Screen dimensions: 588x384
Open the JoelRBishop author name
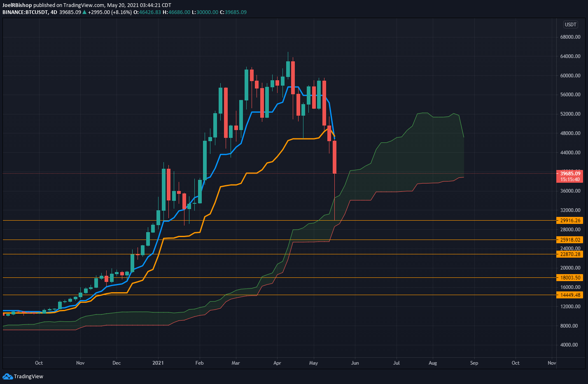coord(17,5)
